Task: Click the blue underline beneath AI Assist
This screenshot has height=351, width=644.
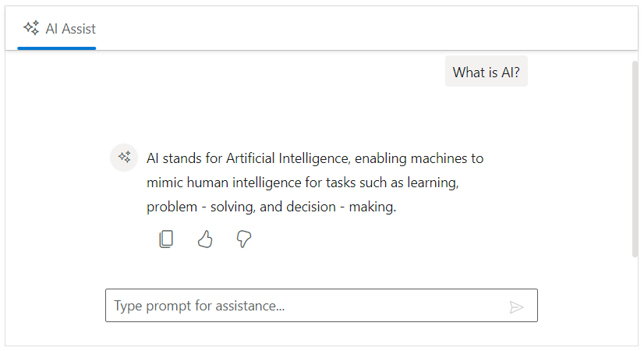Action: click(x=56, y=48)
